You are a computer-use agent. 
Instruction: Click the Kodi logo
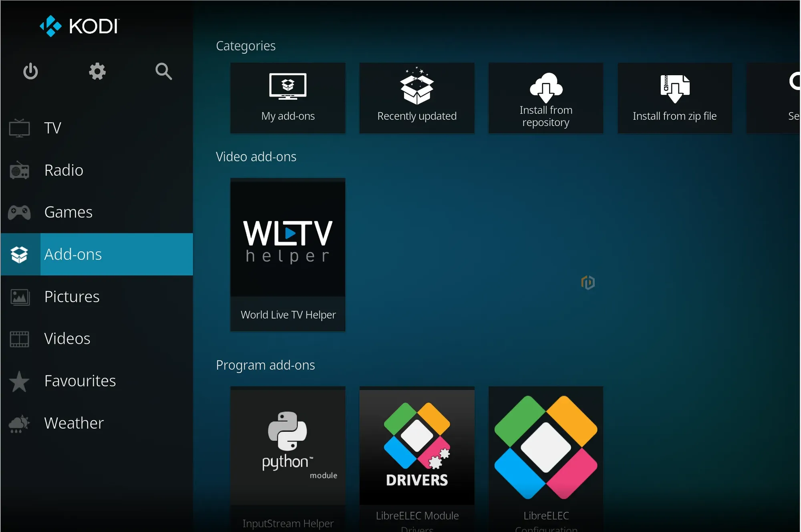click(79, 26)
